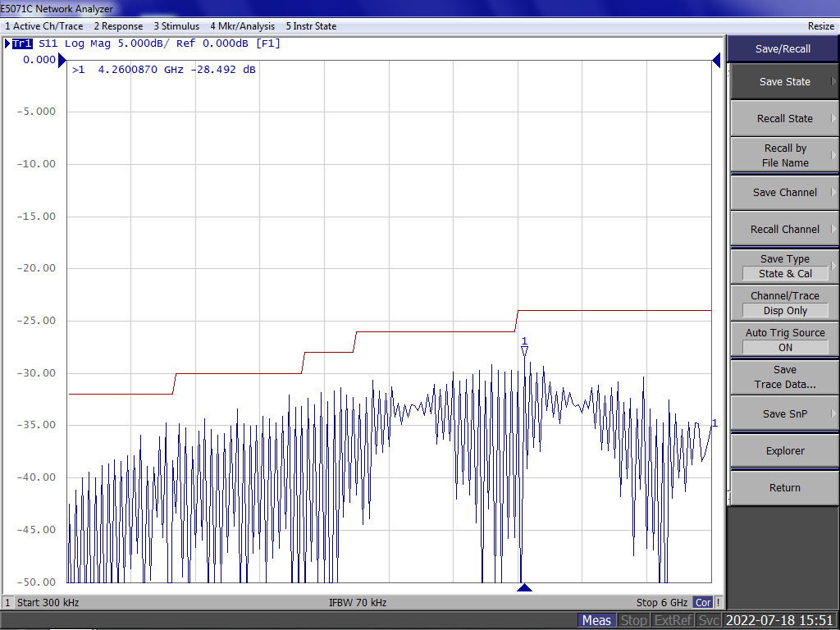The height and width of the screenshot is (630, 840).
Task: Click the reference level arrow beside 0.000
Action: [62, 61]
